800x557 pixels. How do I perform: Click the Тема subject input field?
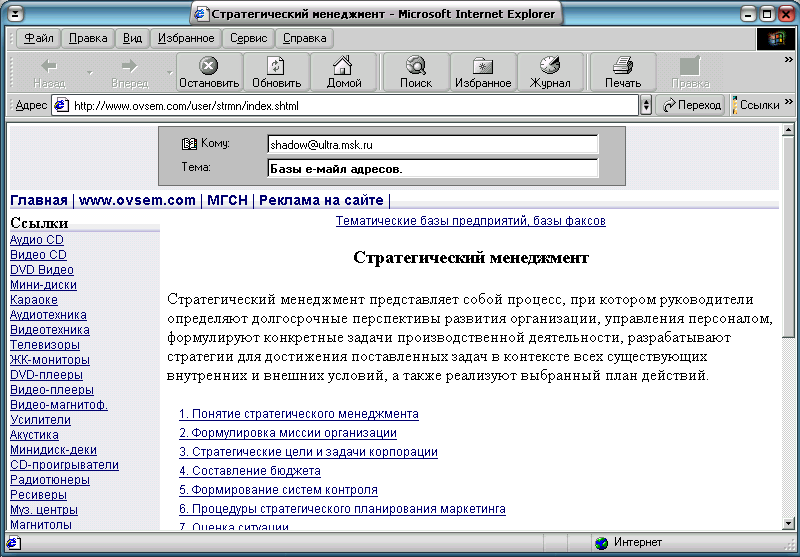[x=432, y=168]
